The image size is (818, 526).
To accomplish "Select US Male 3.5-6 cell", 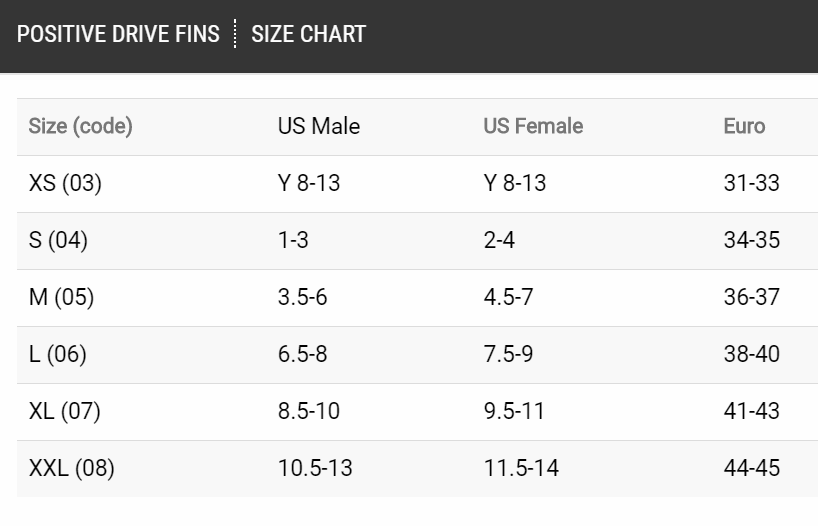I will 302,298.
